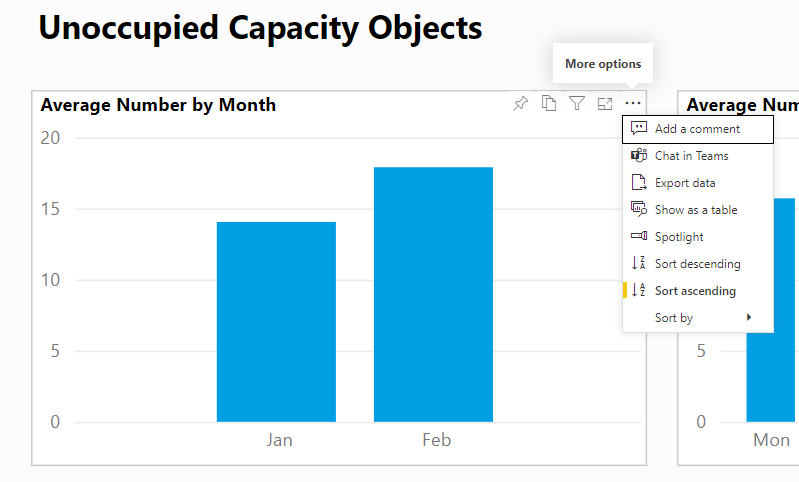Screen dimensions: 799x482
Task: Pin the Average Number by Month visual
Action: point(520,104)
